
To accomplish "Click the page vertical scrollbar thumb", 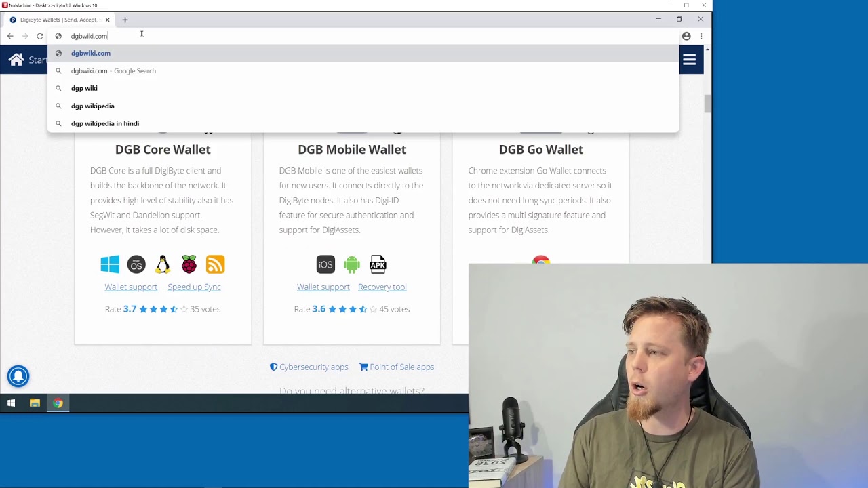I will 708,104.
